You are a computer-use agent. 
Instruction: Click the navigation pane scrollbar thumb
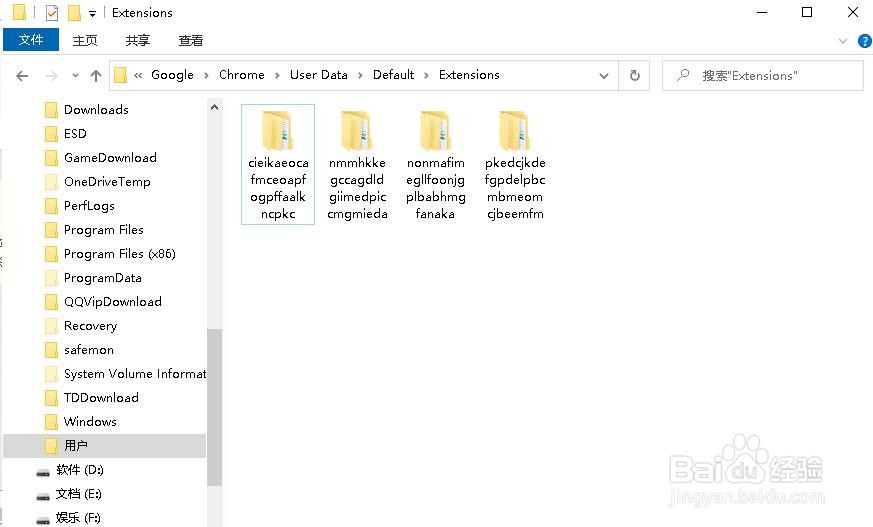tap(214, 407)
